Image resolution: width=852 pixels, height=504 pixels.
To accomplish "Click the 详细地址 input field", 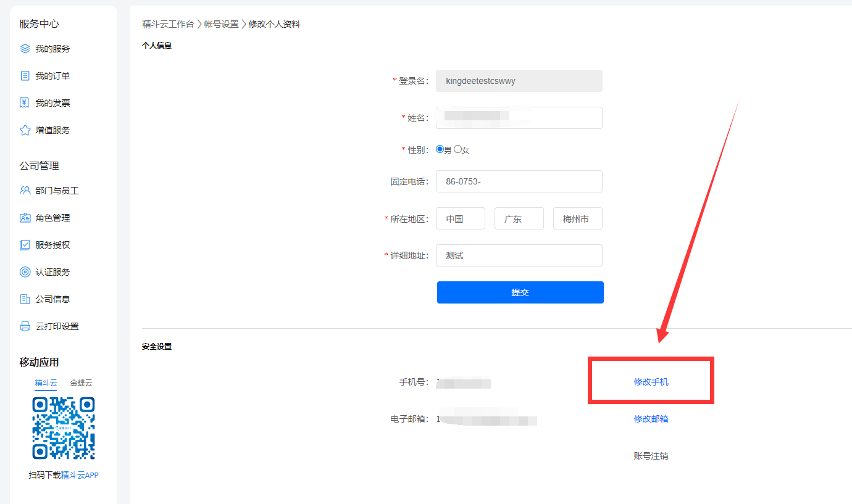I will [x=519, y=255].
